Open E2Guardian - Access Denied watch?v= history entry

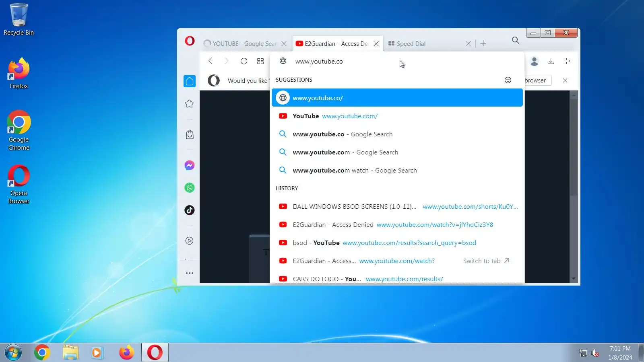point(397,225)
